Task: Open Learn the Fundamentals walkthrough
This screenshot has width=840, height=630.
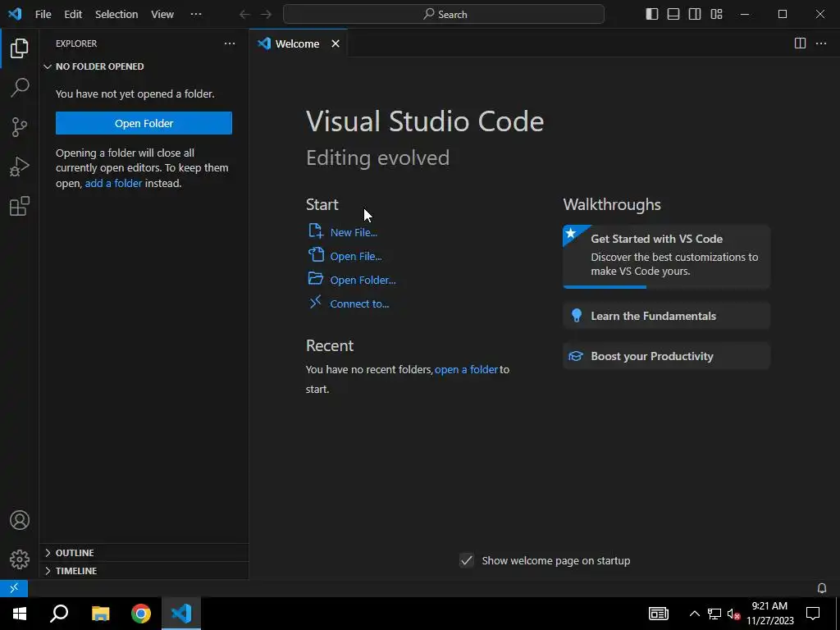Action: click(x=666, y=316)
